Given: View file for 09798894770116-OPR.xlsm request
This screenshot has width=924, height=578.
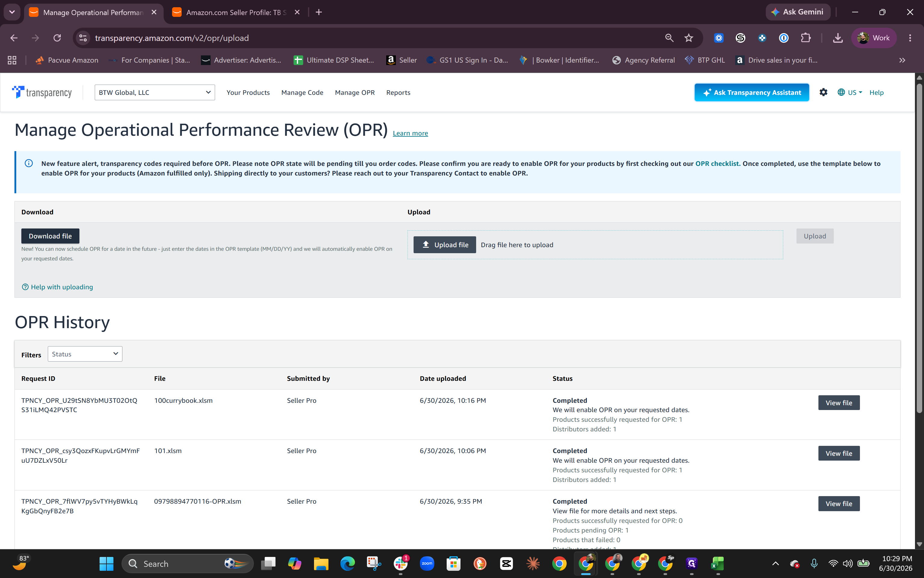Looking at the screenshot, I should pos(839,503).
